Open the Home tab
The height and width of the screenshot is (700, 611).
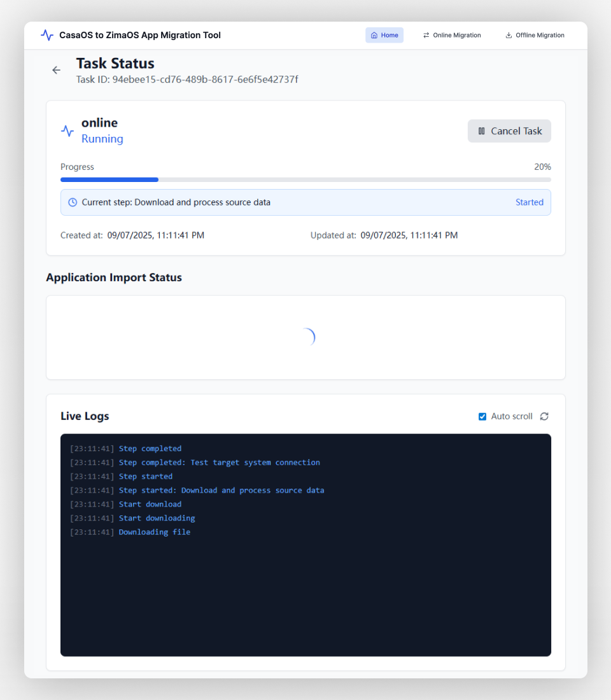pos(384,35)
